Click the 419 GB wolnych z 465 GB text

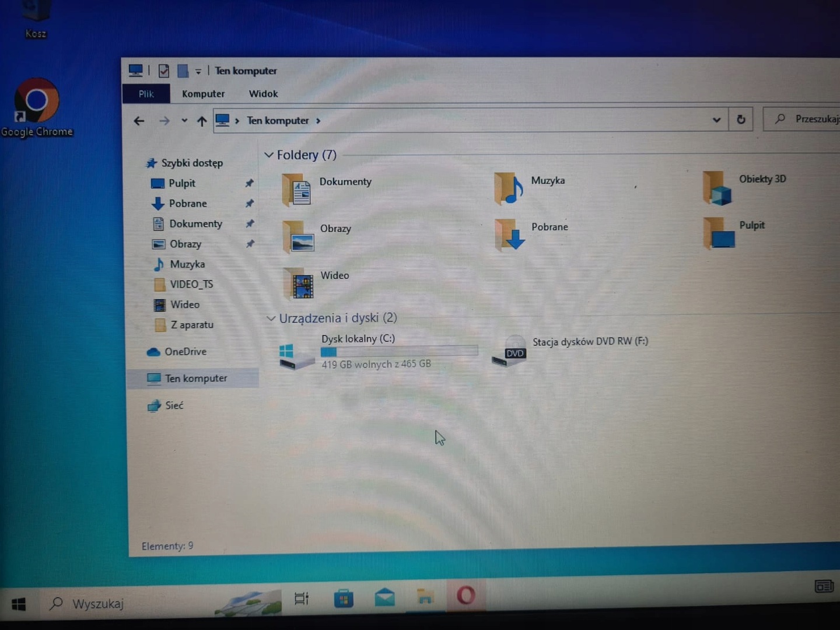(376, 365)
